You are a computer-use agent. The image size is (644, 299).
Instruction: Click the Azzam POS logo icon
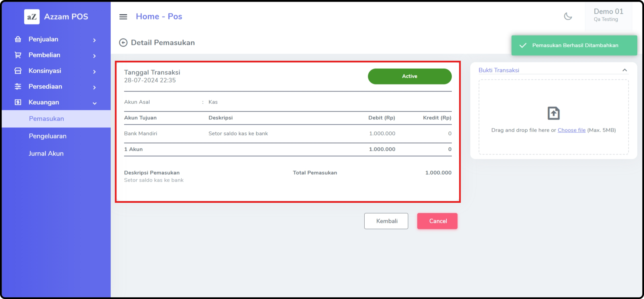coord(32,17)
